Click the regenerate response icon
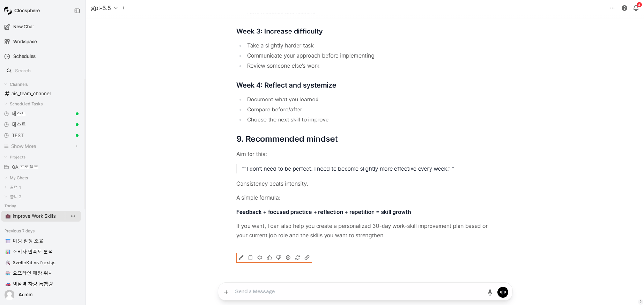 (x=298, y=258)
